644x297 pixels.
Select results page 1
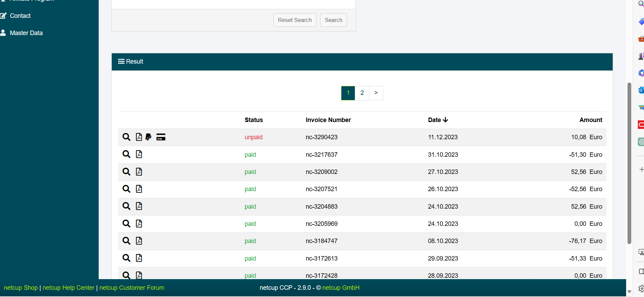(348, 93)
